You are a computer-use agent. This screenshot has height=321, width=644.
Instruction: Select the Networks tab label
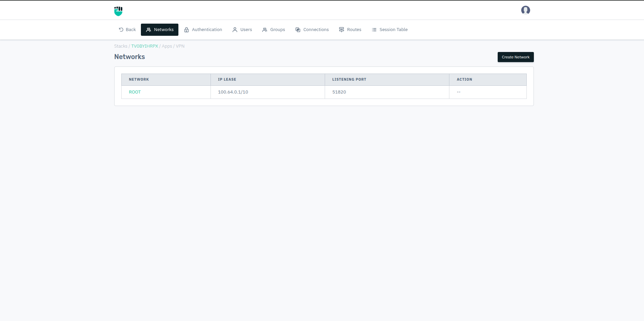(164, 30)
